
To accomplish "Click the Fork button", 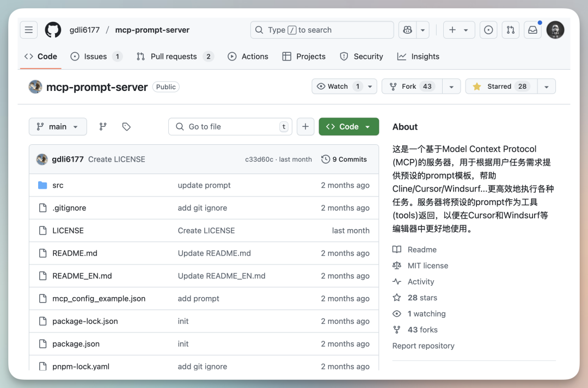I will [x=412, y=87].
